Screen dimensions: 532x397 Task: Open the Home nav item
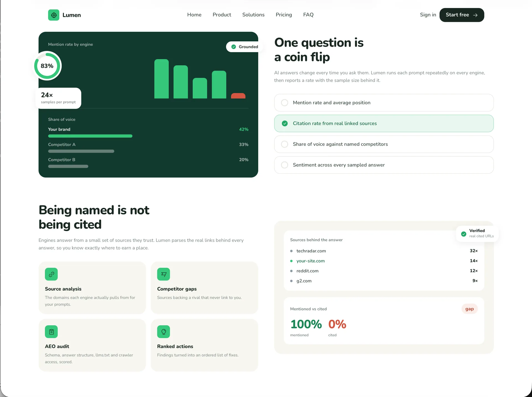pyautogui.click(x=194, y=15)
